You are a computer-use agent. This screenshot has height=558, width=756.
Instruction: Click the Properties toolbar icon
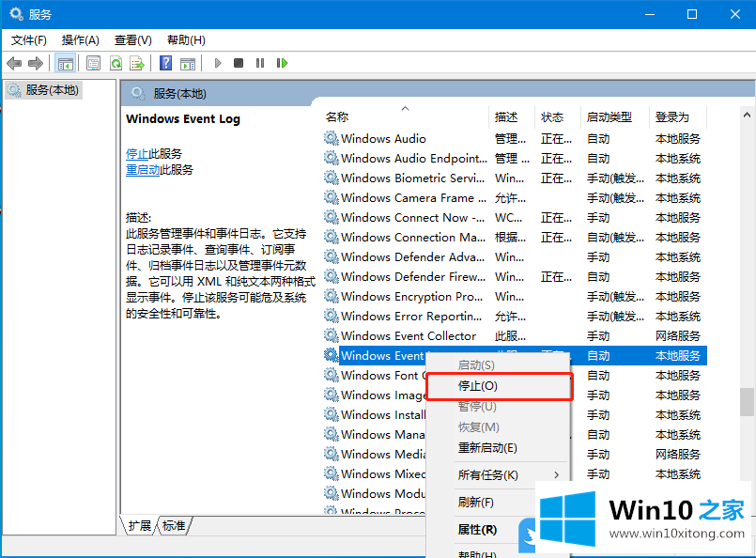(93, 63)
